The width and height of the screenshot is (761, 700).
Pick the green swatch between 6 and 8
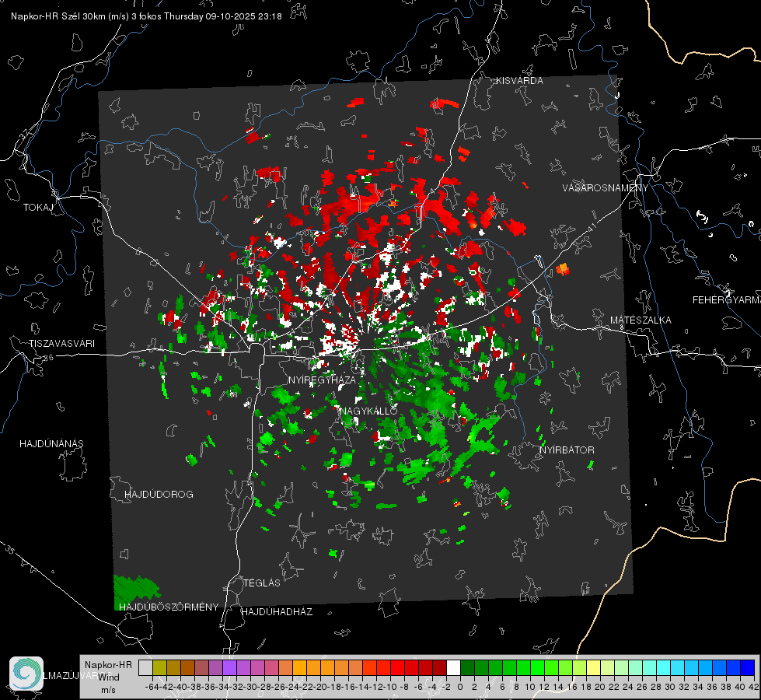pos(509,667)
